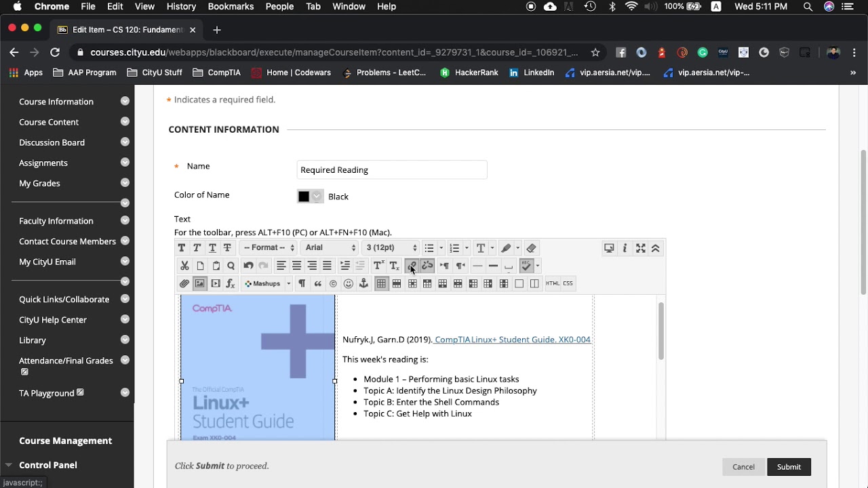Viewport: 868px width, 488px height.
Task: Toggle bold text formatting
Action: point(182,248)
